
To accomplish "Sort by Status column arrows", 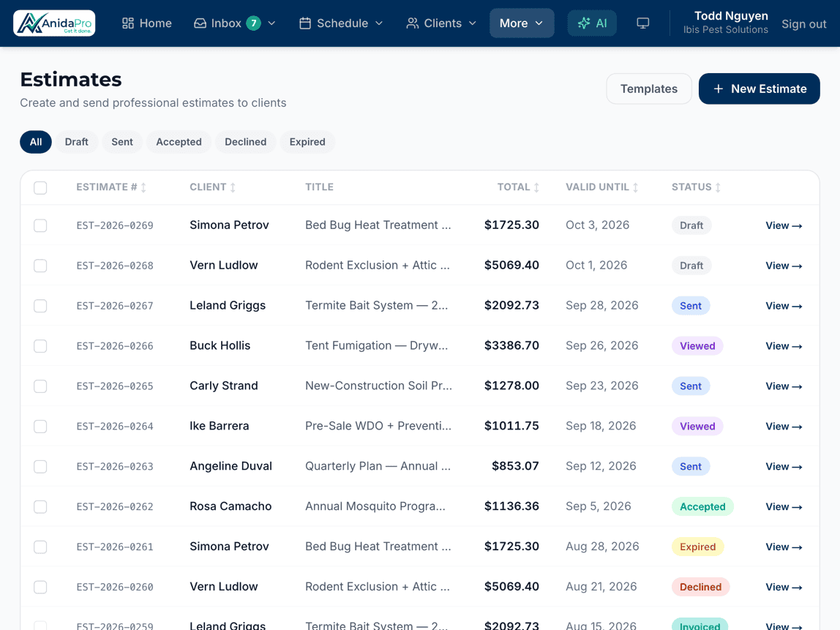I will (x=718, y=187).
